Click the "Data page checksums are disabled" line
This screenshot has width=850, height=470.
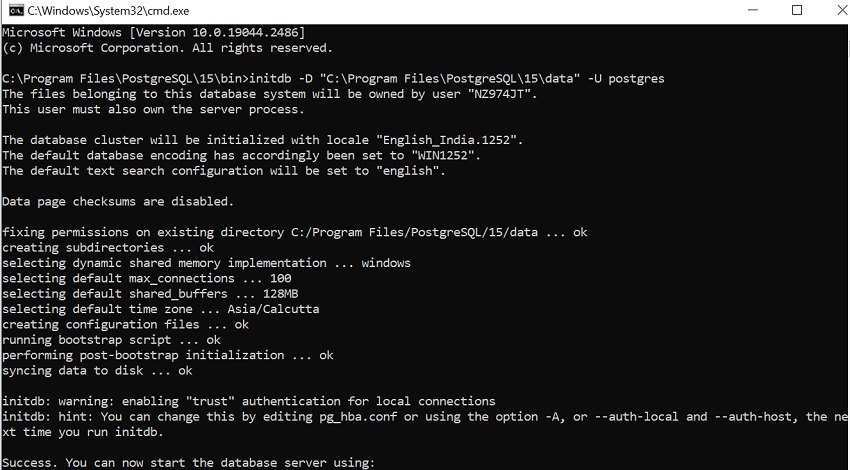(118, 201)
